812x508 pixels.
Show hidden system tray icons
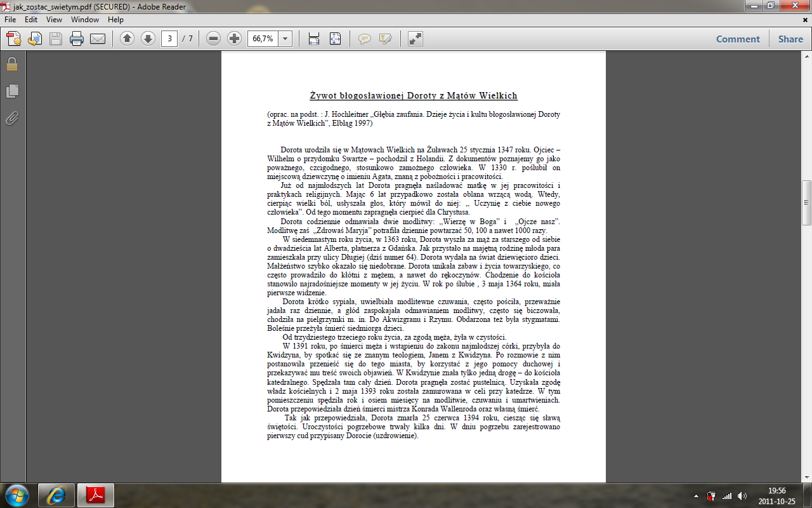pyautogui.click(x=697, y=496)
